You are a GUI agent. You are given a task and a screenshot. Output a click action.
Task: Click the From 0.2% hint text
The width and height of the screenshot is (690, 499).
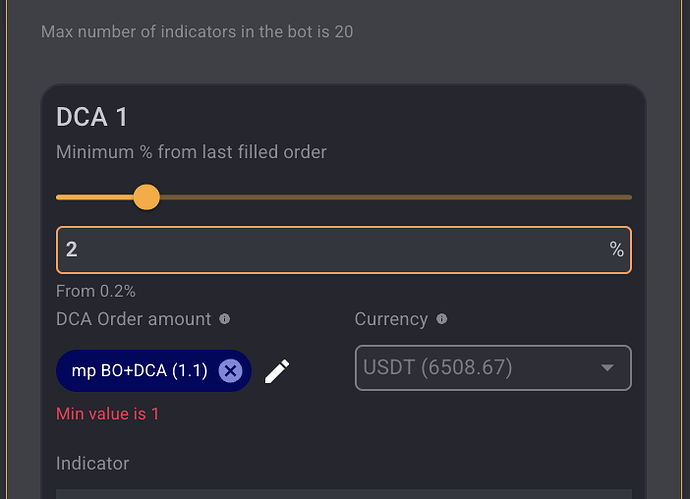pyautogui.click(x=96, y=291)
